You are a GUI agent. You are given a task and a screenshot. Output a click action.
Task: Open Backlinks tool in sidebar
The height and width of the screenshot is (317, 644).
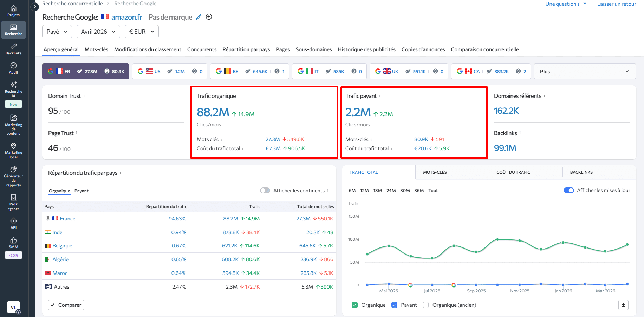[x=13, y=49]
